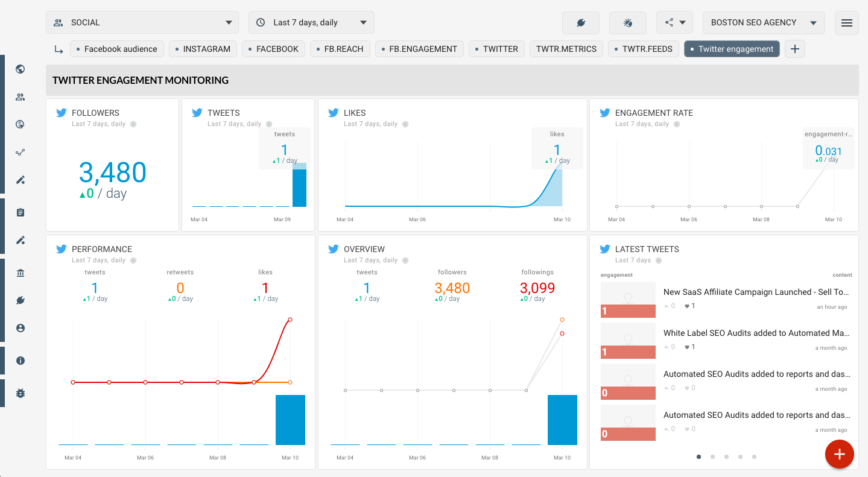This screenshot has height=477, width=868.
Task: Click the Mar 10 bar in the PERFORMANCE chart
Action: (290, 420)
